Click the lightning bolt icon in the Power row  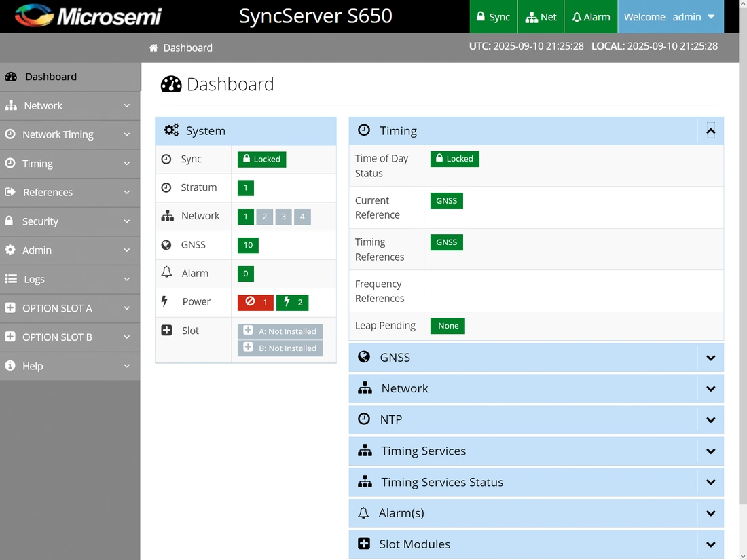pos(164,301)
